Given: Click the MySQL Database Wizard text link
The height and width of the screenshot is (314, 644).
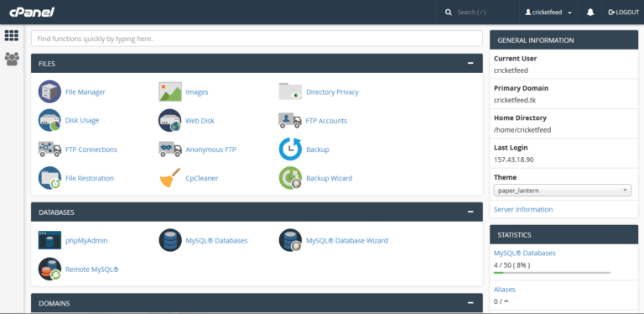Looking at the screenshot, I should click(x=346, y=240).
